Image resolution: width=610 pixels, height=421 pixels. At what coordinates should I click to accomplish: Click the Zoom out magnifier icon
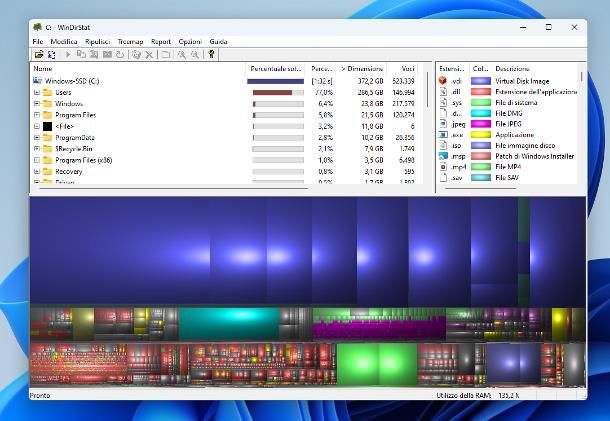point(195,54)
